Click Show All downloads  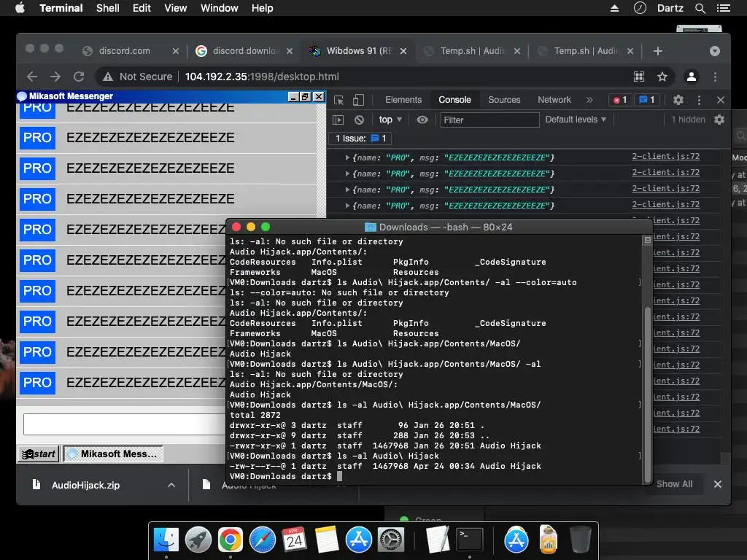pos(674,484)
